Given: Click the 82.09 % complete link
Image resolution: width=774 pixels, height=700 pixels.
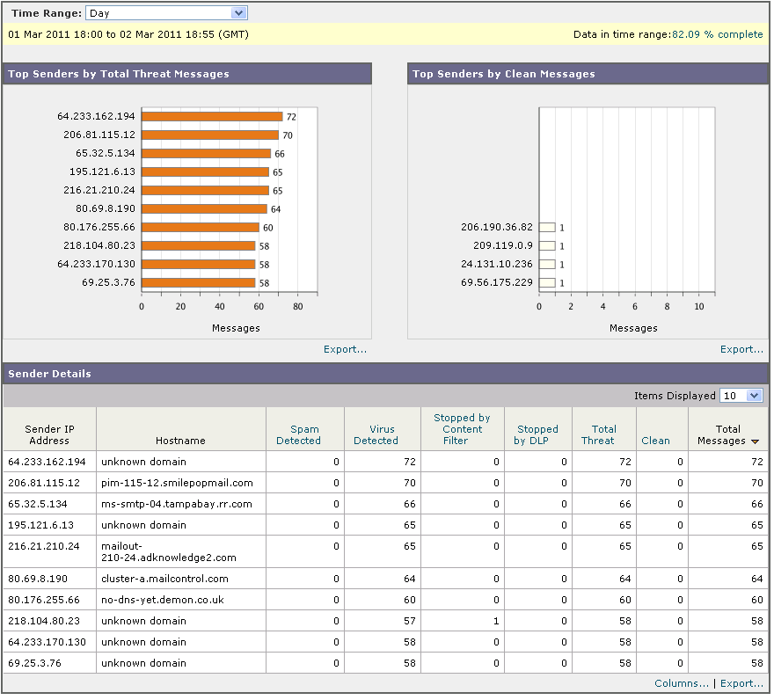Looking at the screenshot, I should point(717,34).
